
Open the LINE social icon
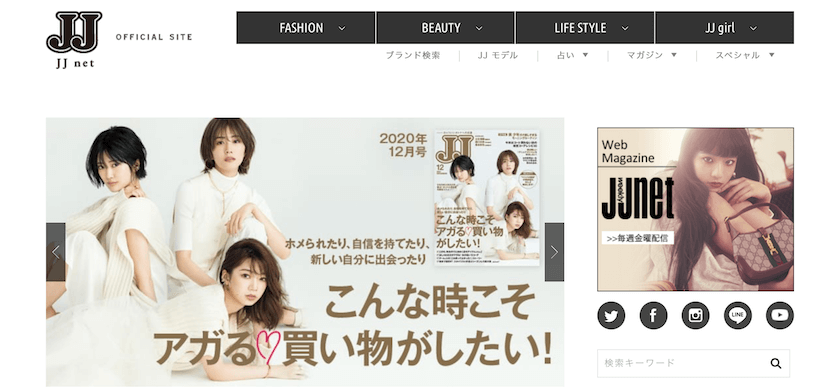(x=738, y=315)
